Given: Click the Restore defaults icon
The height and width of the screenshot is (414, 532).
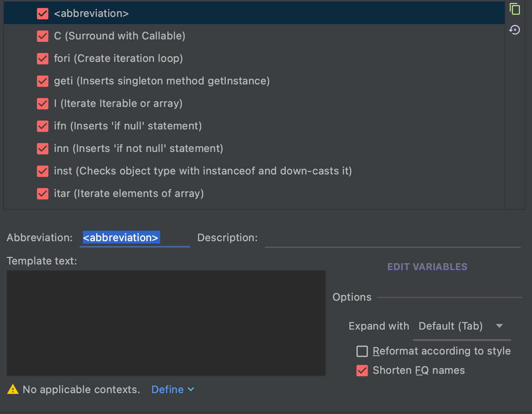Looking at the screenshot, I should pyautogui.click(x=515, y=30).
